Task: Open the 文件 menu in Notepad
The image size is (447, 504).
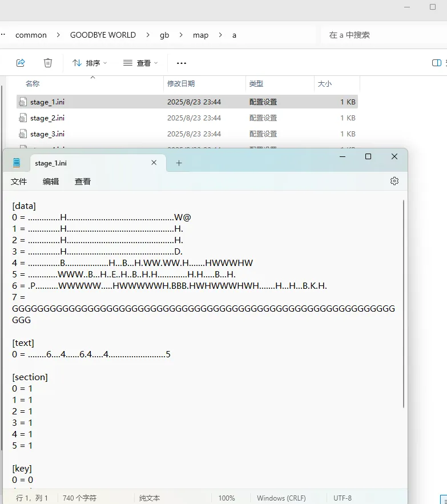Action: tap(19, 182)
